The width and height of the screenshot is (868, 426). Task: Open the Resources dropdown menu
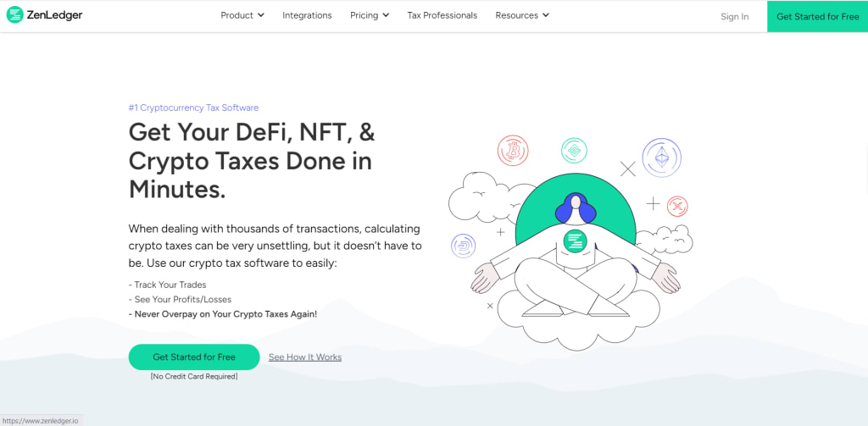click(522, 15)
